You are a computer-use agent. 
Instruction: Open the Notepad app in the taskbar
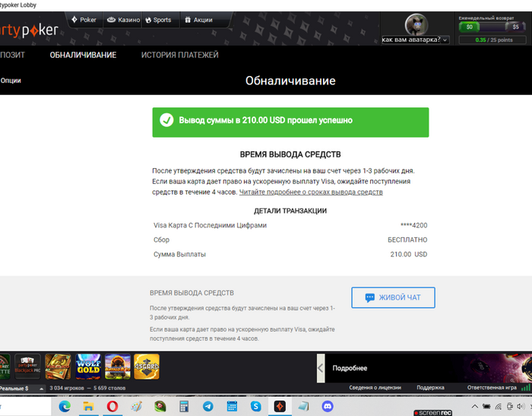click(x=304, y=406)
